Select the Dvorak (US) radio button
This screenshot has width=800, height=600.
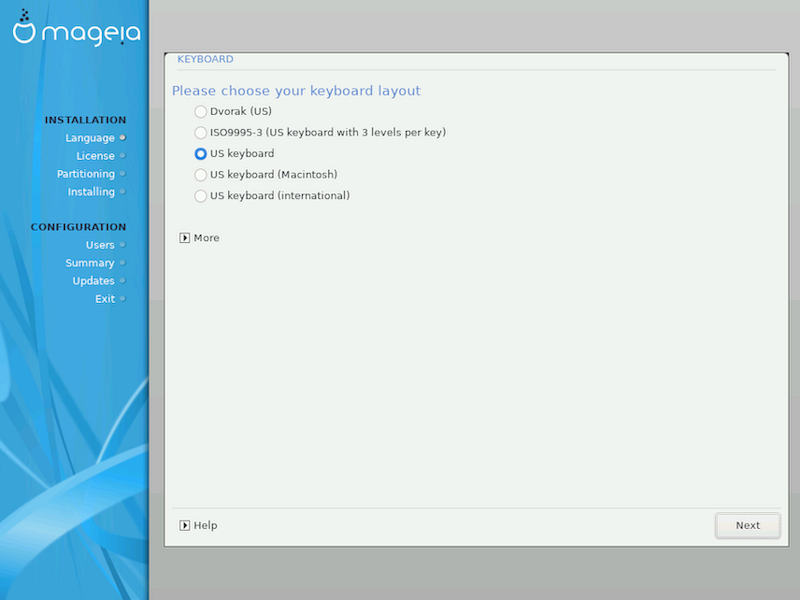pos(201,111)
